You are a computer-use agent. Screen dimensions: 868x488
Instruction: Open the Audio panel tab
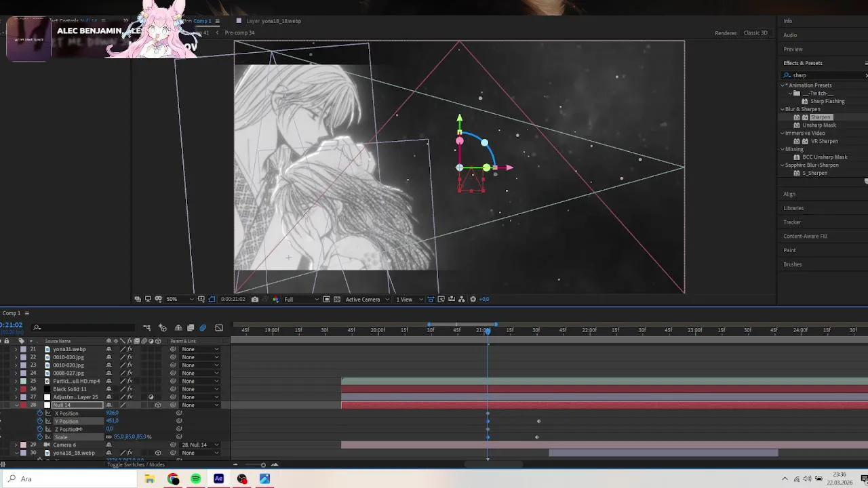pos(790,35)
